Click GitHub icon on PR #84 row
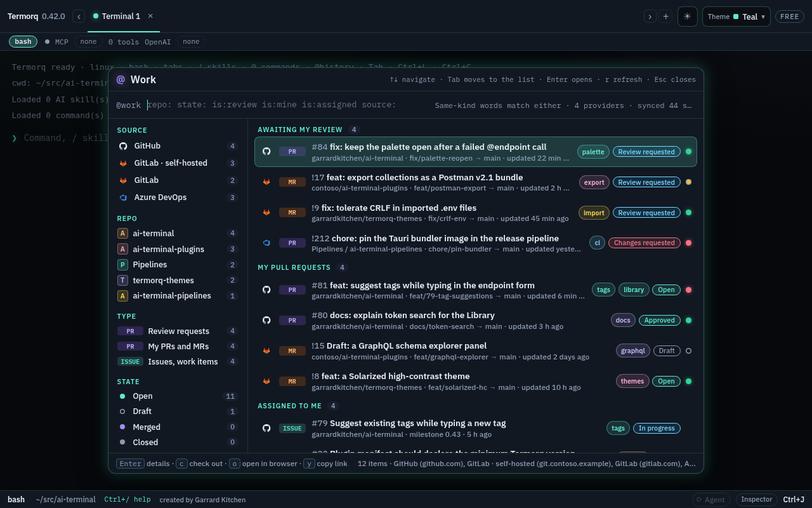The width and height of the screenshot is (812, 508). point(266,152)
